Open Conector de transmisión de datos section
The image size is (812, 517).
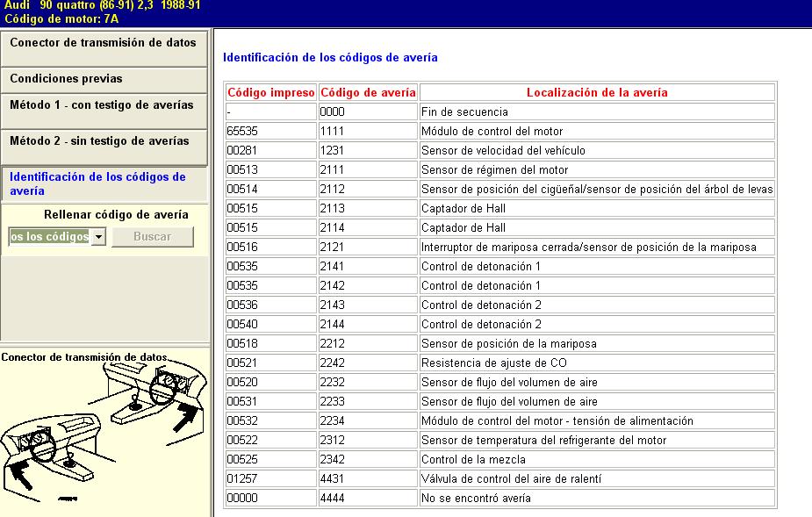[x=104, y=48]
